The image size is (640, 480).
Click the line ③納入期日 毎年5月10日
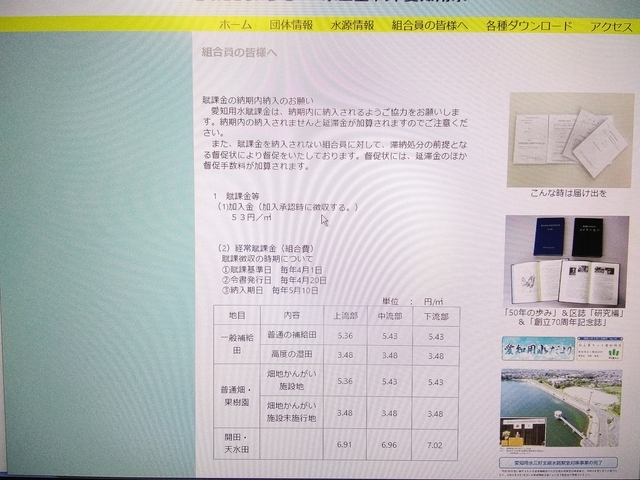270,291
